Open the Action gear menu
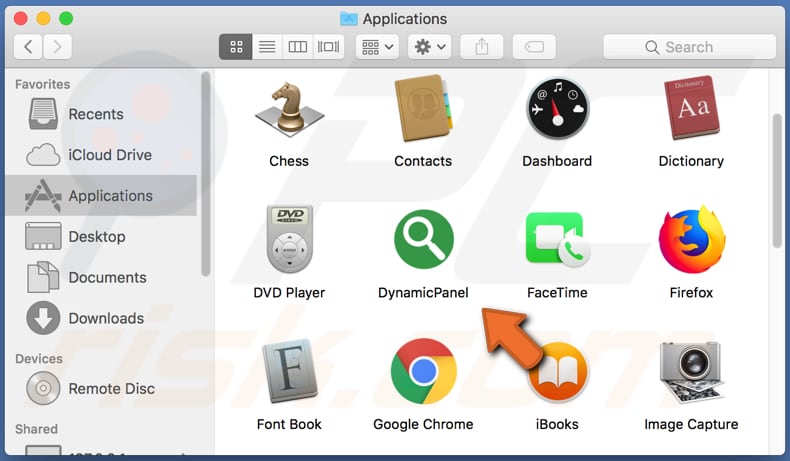This screenshot has width=790, height=461. 429,47
